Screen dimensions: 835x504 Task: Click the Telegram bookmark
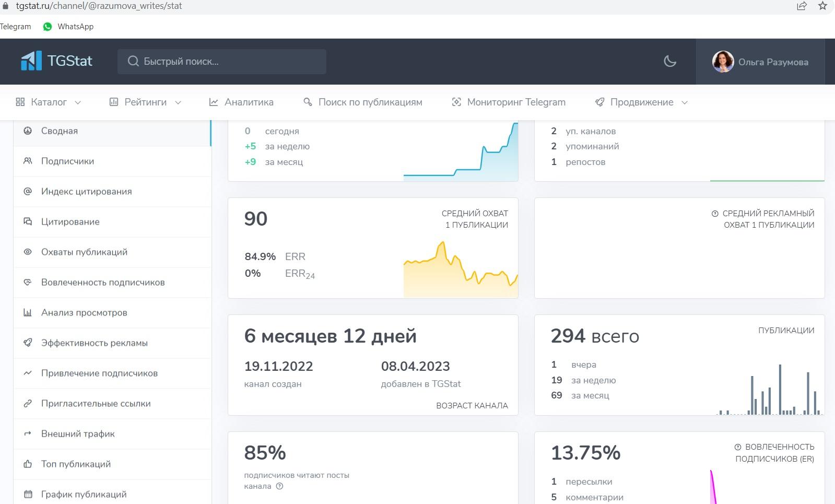pyautogui.click(x=16, y=27)
